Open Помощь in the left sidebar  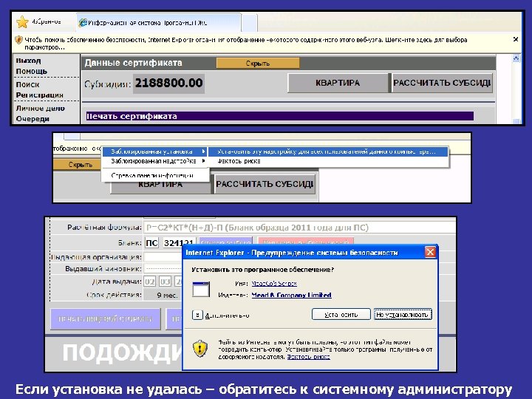pyautogui.click(x=32, y=71)
